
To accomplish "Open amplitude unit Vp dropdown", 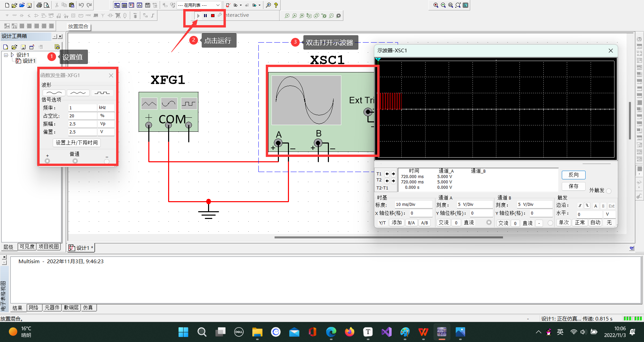I will tap(106, 124).
